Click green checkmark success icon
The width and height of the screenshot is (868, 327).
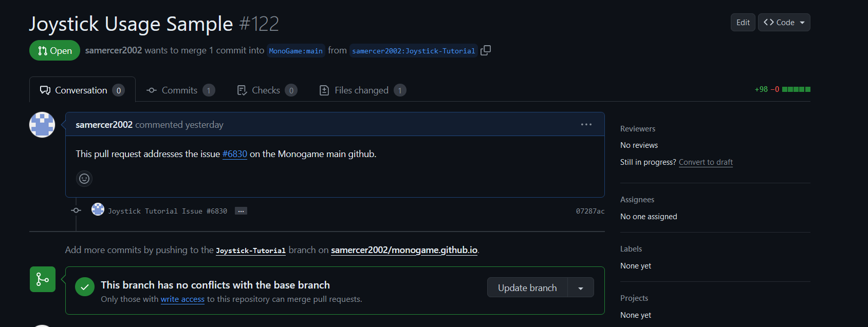pyautogui.click(x=85, y=287)
